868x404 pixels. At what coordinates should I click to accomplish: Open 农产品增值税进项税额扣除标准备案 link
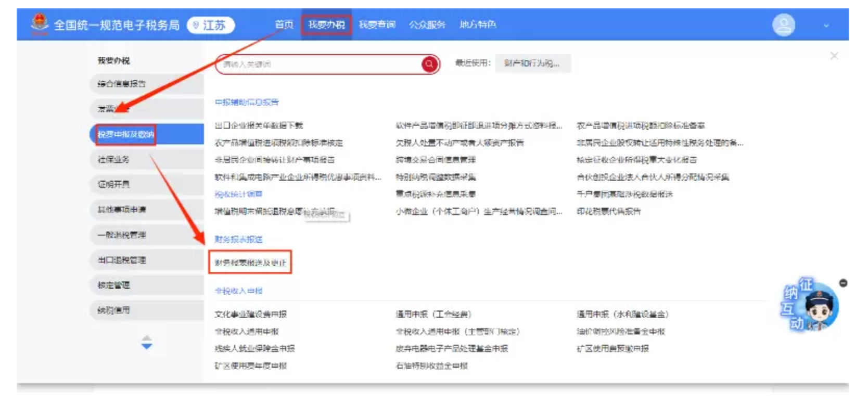(x=641, y=125)
